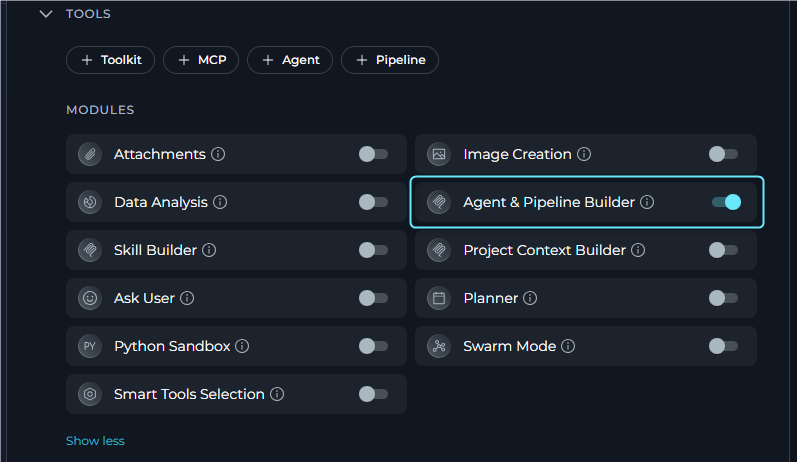Open info tooltip for Ask User
This screenshot has width=797, height=462.
click(x=187, y=298)
